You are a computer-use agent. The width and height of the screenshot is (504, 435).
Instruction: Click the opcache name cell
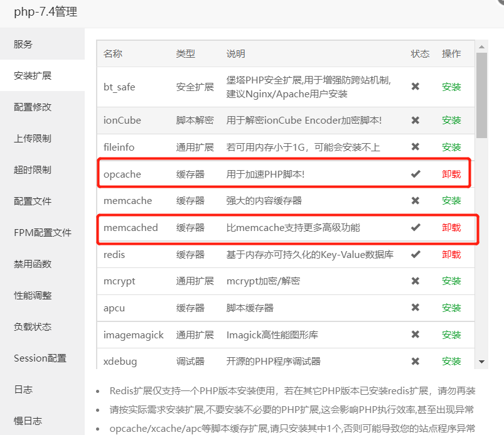click(x=122, y=175)
